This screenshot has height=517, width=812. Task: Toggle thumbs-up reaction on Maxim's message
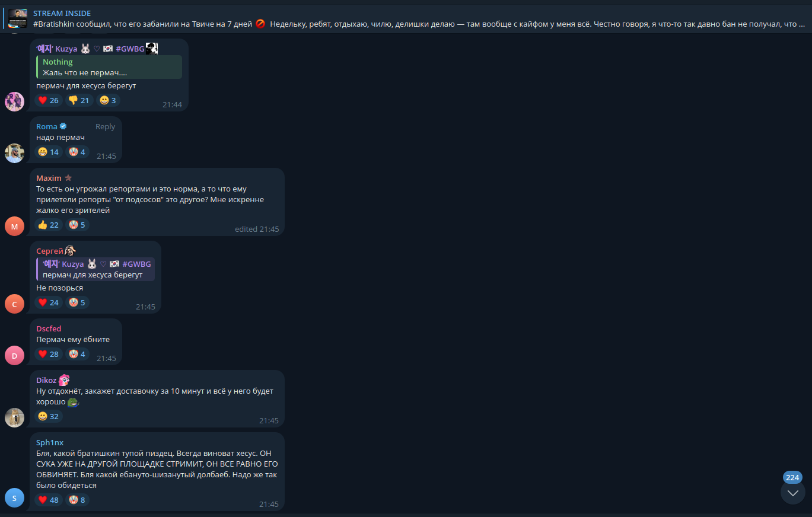click(x=48, y=225)
